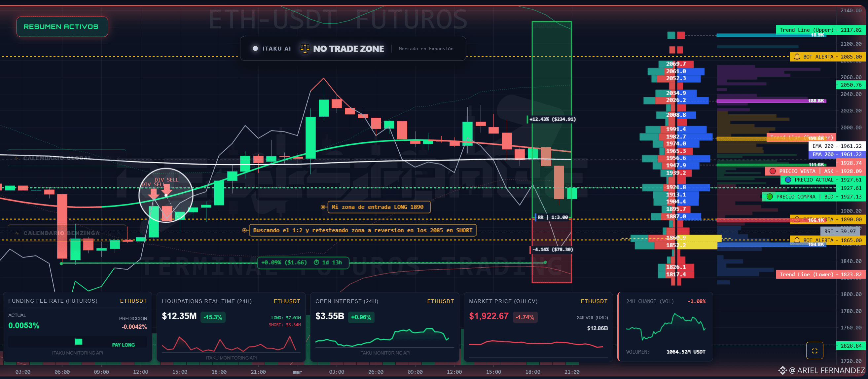Click the marker icon beside 'Mi zona de entrada'
The width and height of the screenshot is (868, 379).
click(323, 207)
